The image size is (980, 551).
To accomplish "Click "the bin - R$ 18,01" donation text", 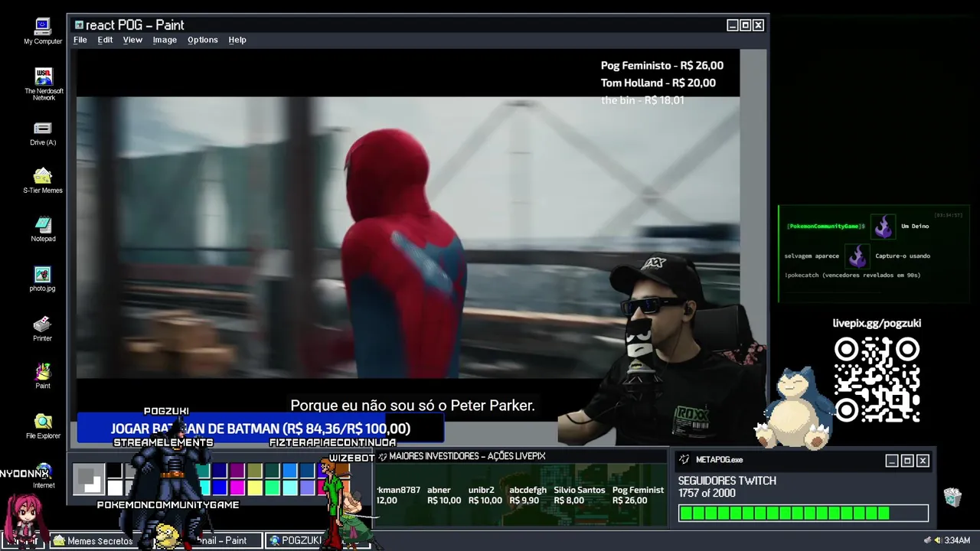I will tap(642, 100).
